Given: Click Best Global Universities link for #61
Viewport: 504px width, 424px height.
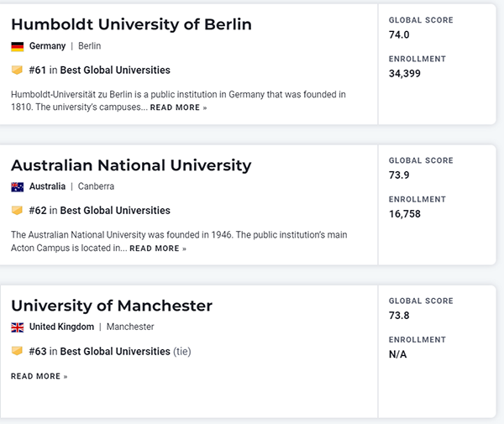Looking at the screenshot, I should tap(115, 71).
